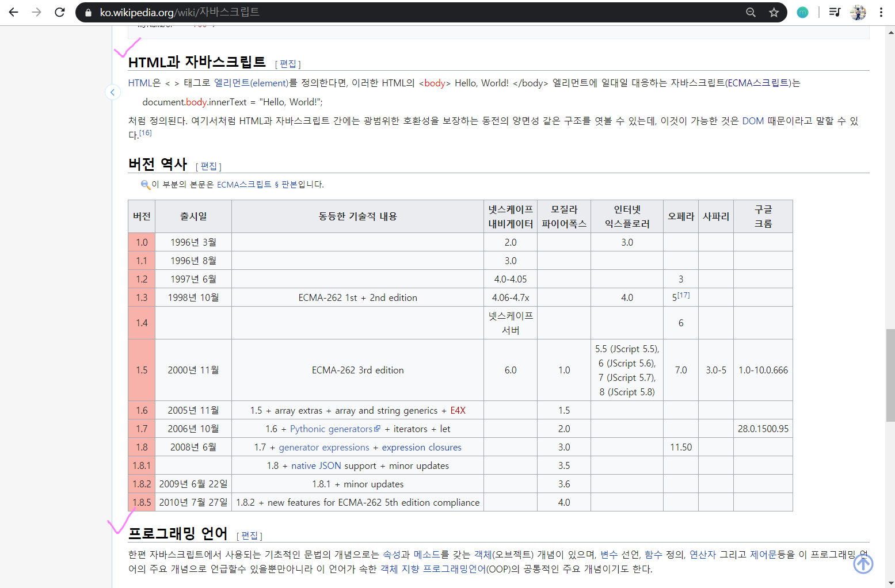Click 구글 크롬 column header
Viewport: 895px width, 588px height.
[x=763, y=216]
